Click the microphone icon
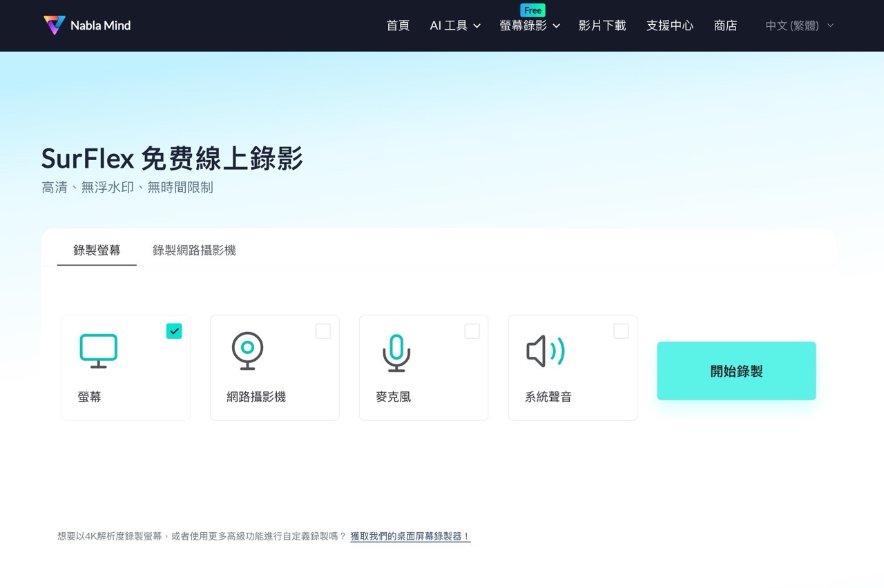Image resolution: width=884 pixels, height=588 pixels. pyautogui.click(x=396, y=353)
